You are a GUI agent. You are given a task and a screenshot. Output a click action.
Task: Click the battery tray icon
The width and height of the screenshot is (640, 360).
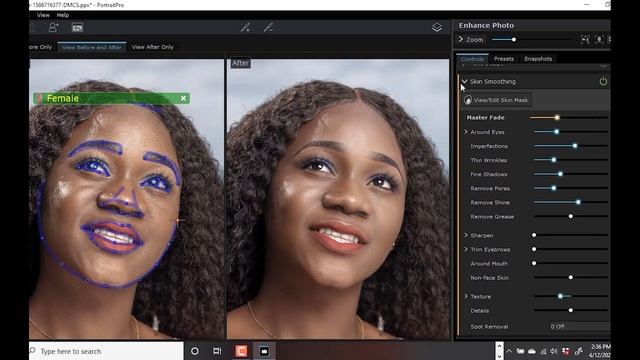(520, 351)
